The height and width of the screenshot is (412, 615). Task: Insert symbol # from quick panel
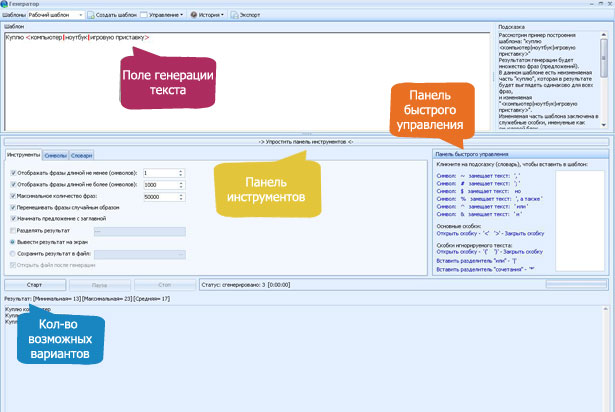pos(478,184)
